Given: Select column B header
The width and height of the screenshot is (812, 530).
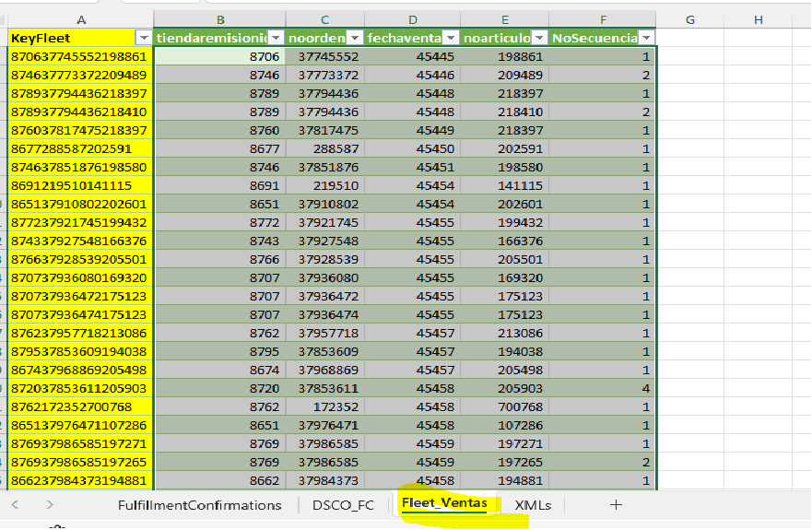Looking at the screenshot, I should pos(220,19).
